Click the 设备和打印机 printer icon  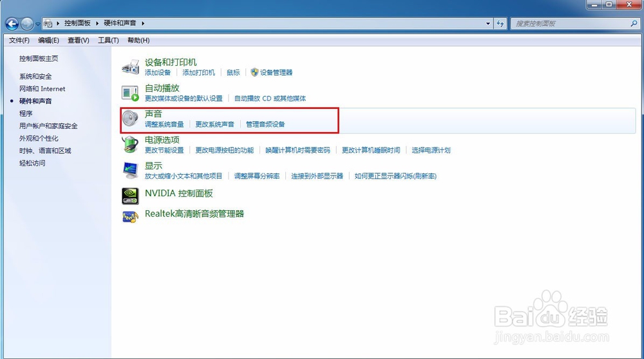click(x=131, y=66)
